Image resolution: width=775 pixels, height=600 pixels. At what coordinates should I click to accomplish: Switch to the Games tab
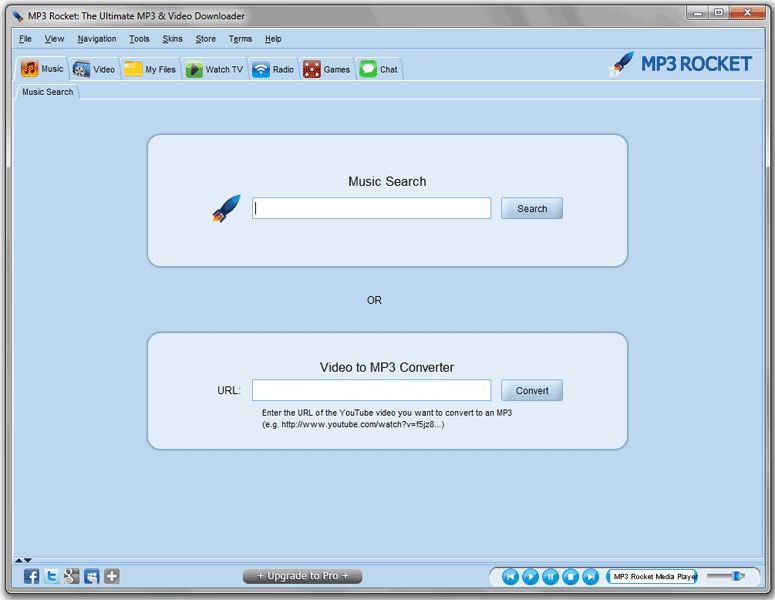326,69
